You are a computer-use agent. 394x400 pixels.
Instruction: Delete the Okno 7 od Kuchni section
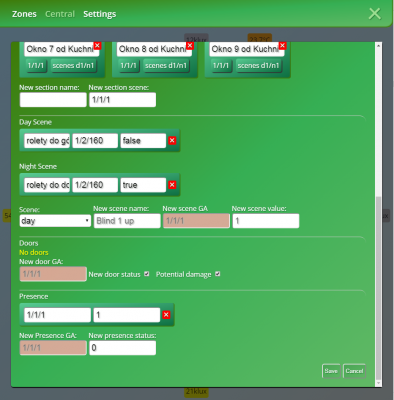(97, 45)
